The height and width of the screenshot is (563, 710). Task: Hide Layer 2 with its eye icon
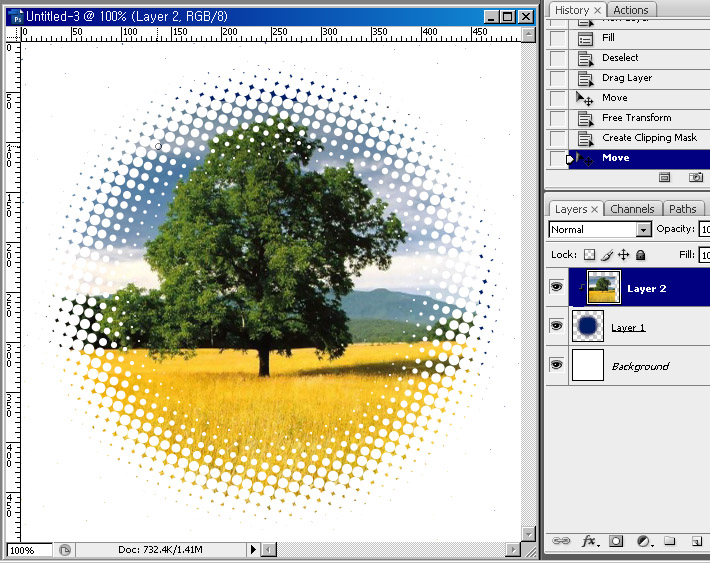556,286
